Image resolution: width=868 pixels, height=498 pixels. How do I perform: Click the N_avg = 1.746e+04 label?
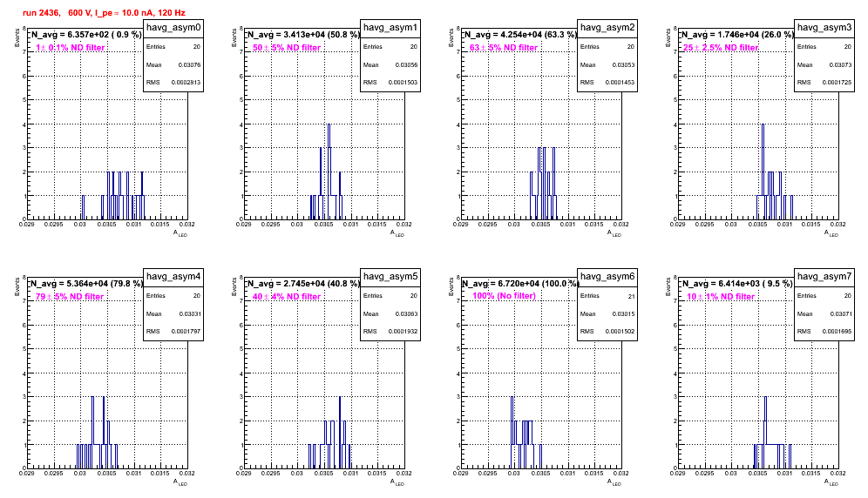[x=736, y=35]
